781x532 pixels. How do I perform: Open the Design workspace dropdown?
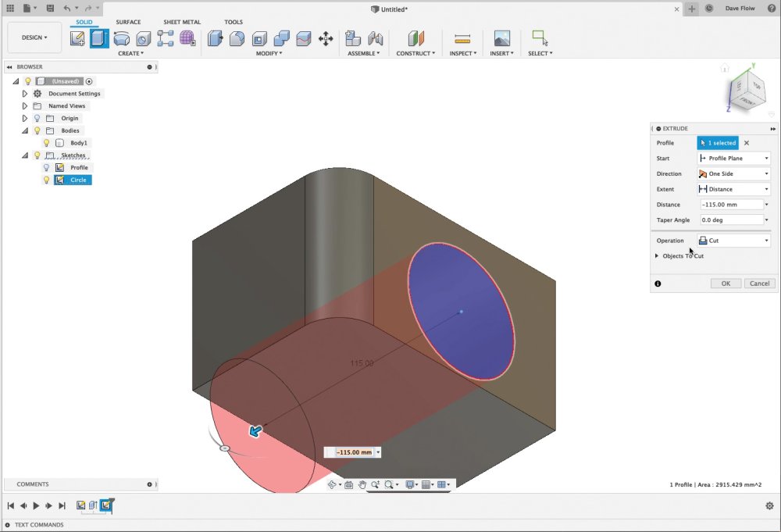34,37
